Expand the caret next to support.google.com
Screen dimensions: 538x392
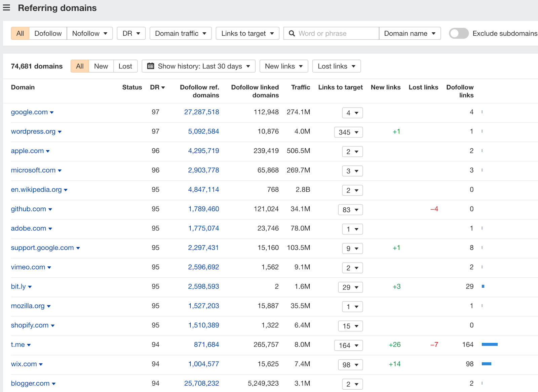point(78,248)
